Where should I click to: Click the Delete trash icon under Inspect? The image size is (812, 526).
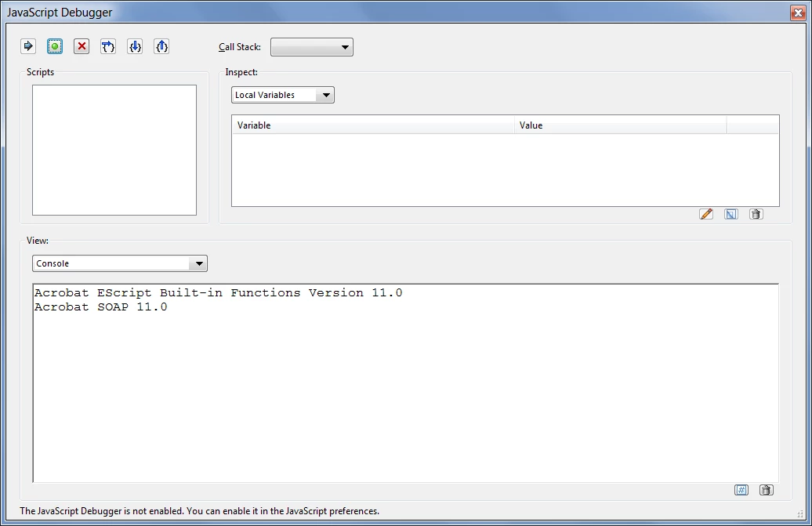(756, 214)
